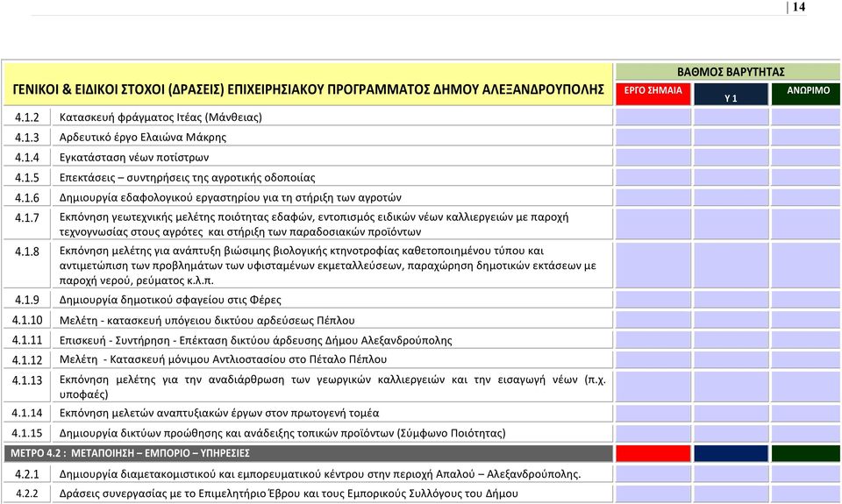Select row number 4.1.3
Viewport: 842px width, 504px height.
pos(27,138)
